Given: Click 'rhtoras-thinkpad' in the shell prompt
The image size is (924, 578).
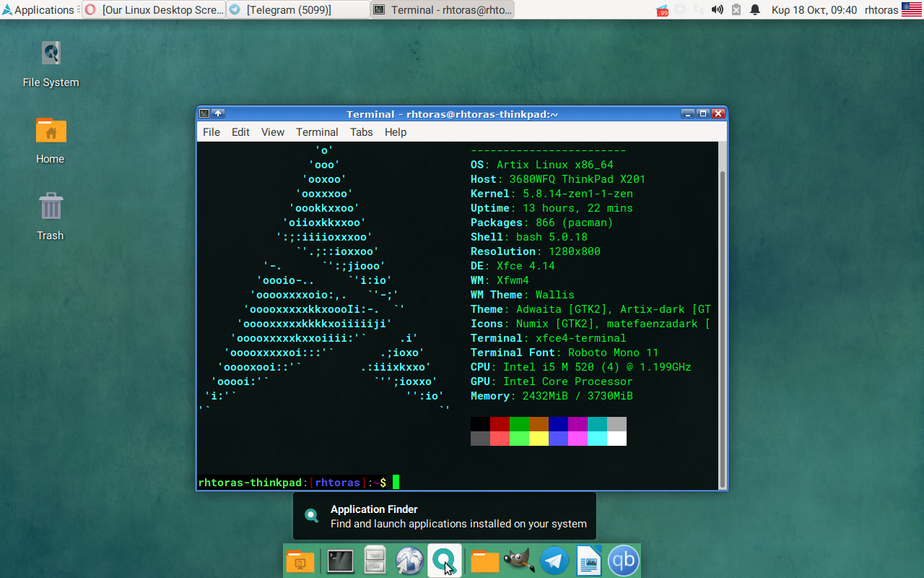Looking at the screenshot, I should click(250, 482).
